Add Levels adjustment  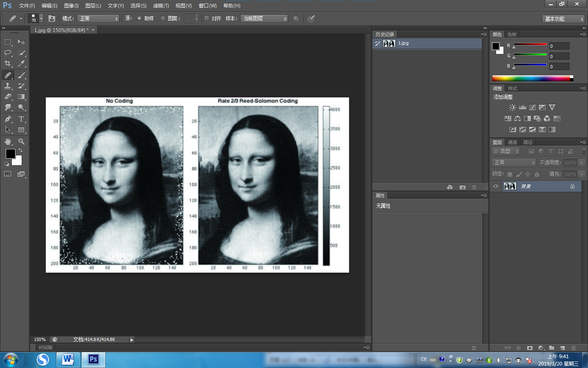(523, 107)
